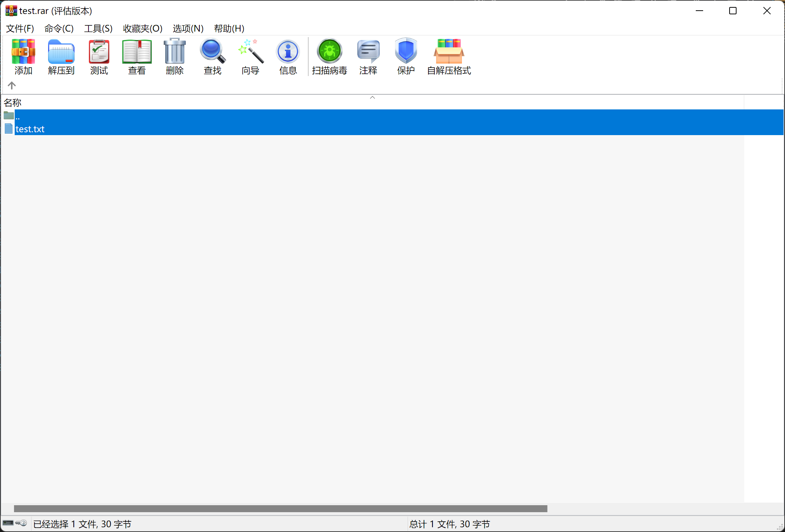The width and height of the screenshot is (785, 532).
Task: Click the horizontal scrollbar thumb
Action: coord(281,509)
